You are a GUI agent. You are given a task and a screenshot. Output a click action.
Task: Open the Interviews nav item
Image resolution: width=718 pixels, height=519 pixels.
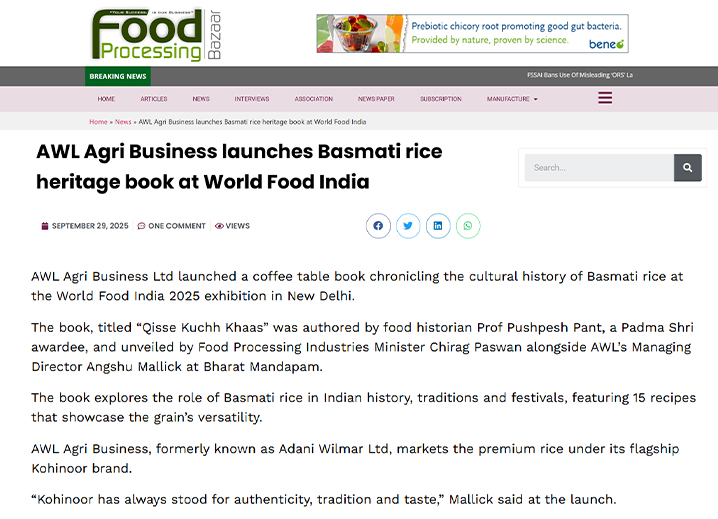(252, 99)
